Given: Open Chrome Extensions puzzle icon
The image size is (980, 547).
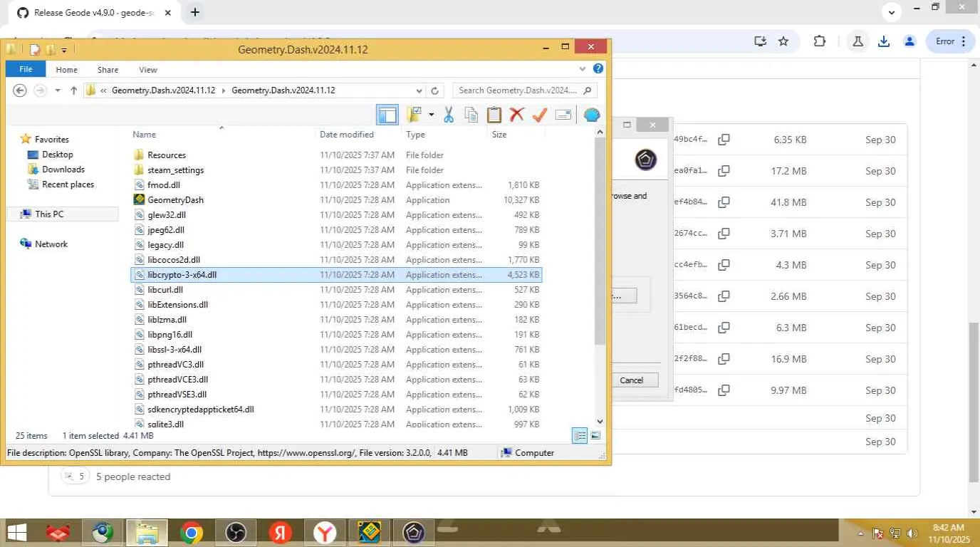Looking at the screenshot, I should coord(820,41).
